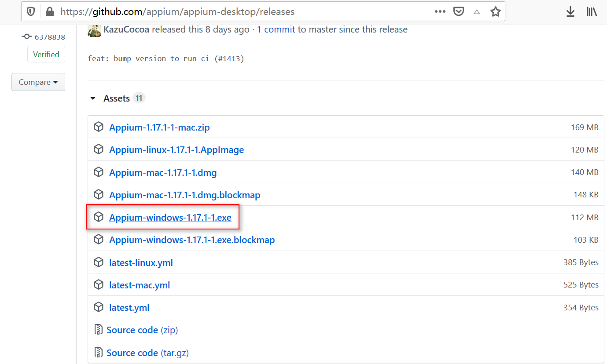Open the '1 commit' link
The height and width of the screenshot is (364, 607).
coord(276,29)
